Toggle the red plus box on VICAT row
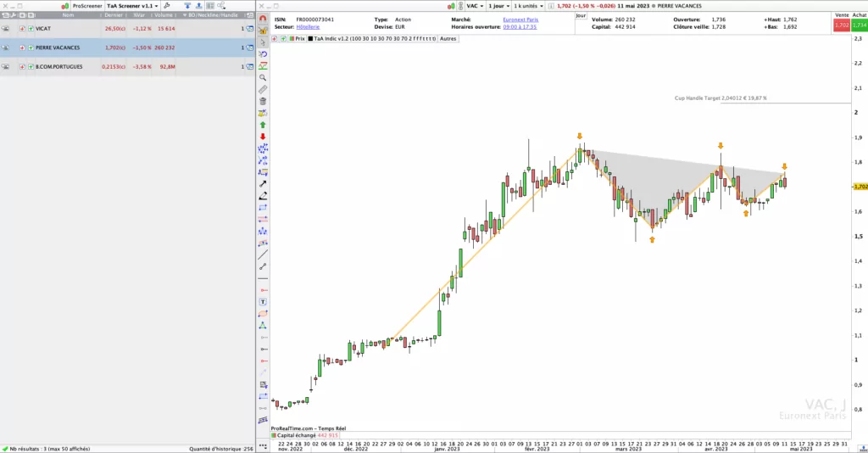This screenshot has width=868, height=453. pyautogui.click(x=22, y=29)
